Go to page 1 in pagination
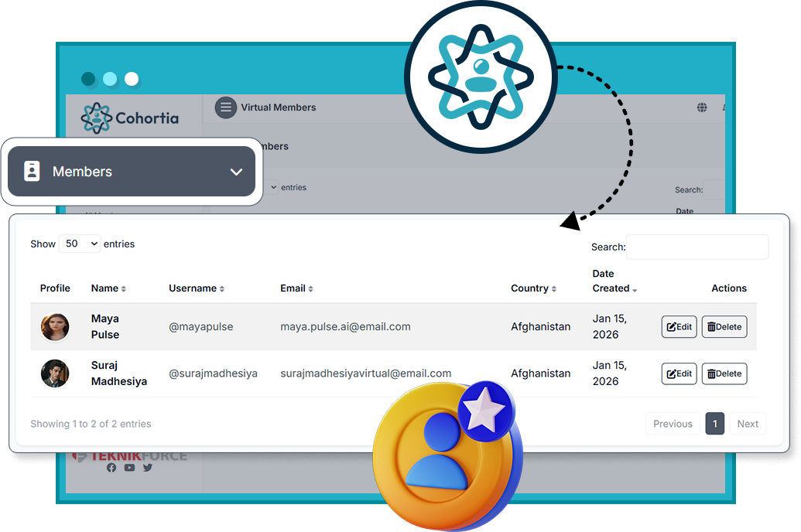The width and height of the screenshot is (801, 532). tap(714, 424)
